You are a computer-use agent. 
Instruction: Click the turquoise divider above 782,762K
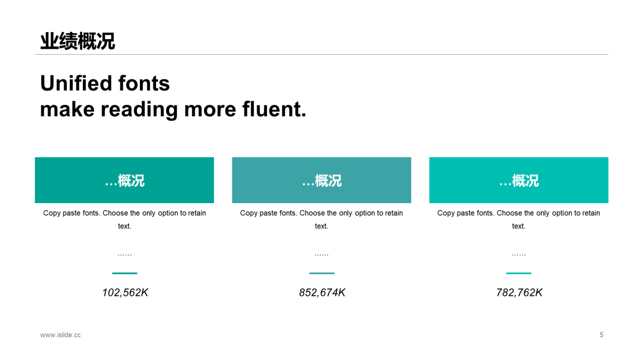(x=519, y=273)
